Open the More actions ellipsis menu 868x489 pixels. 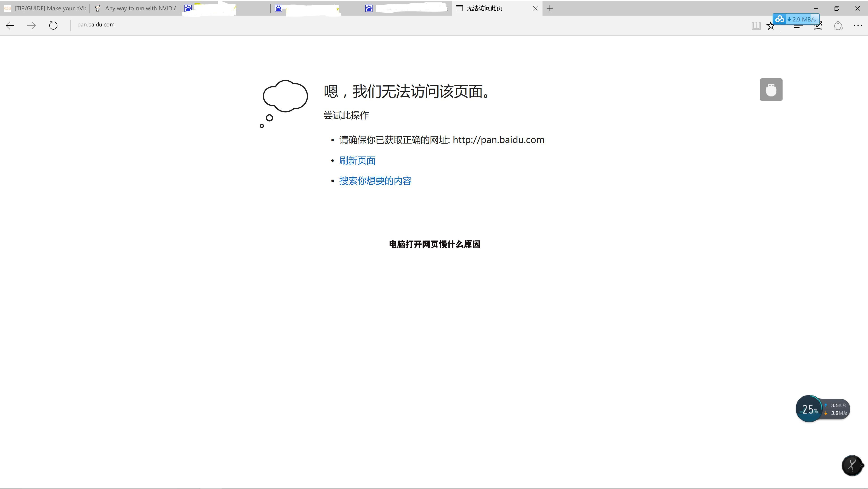pyautogui.click(x=858, y=26)
